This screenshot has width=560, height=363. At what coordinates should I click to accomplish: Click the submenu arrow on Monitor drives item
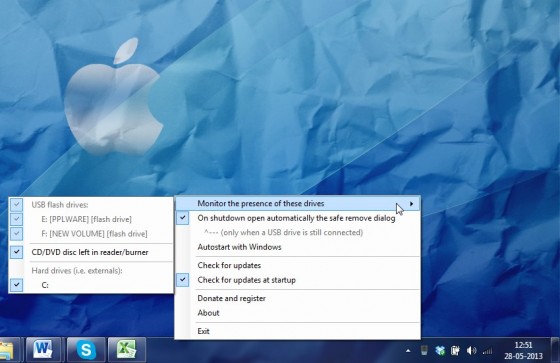(411, 204)
